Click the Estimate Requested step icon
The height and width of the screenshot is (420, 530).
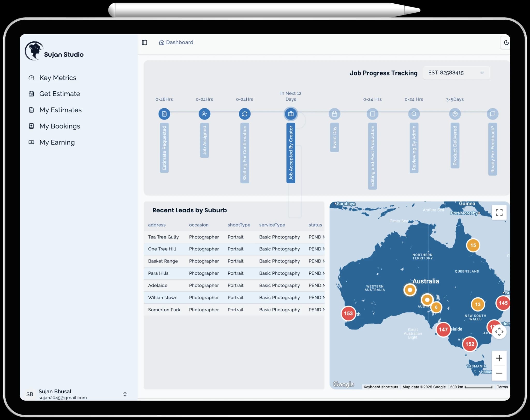pos(164,114)
